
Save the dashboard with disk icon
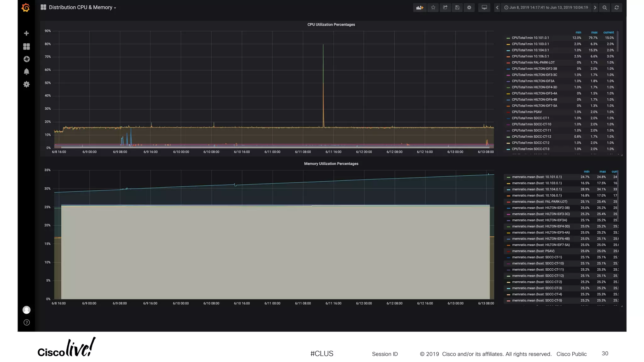(x=457, y=8)
